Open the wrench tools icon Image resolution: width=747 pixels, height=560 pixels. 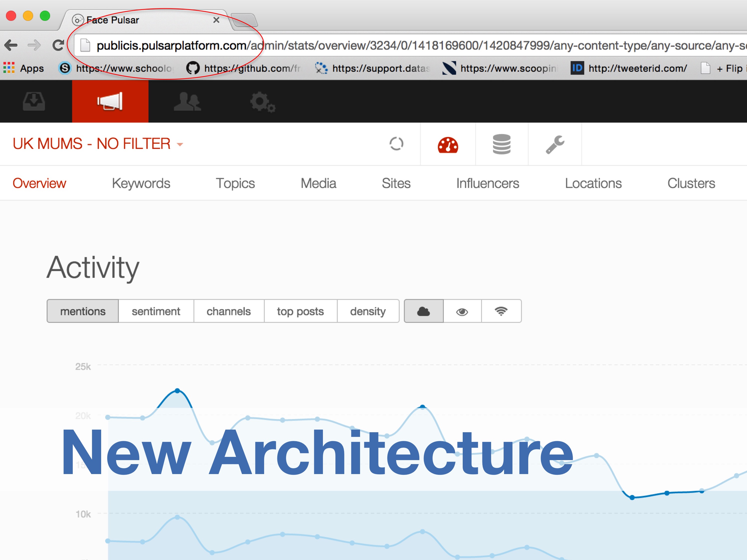click(x=555, y=144)
